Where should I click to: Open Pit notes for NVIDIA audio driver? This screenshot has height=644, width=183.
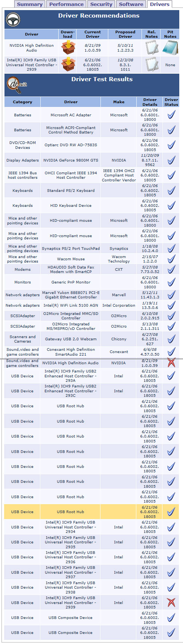tap(170, 48)
